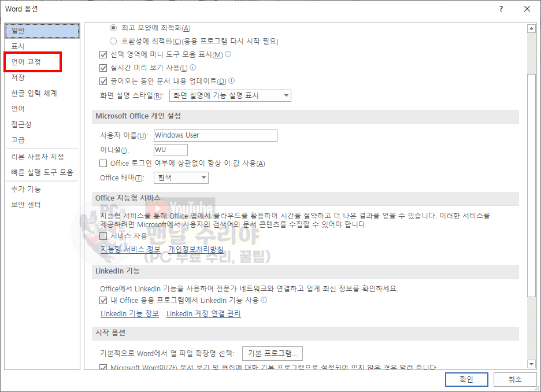Viewport: 541px width, 392px height.
Task: Click the scrollbar down arrow
Action: [x=531, y=364]
